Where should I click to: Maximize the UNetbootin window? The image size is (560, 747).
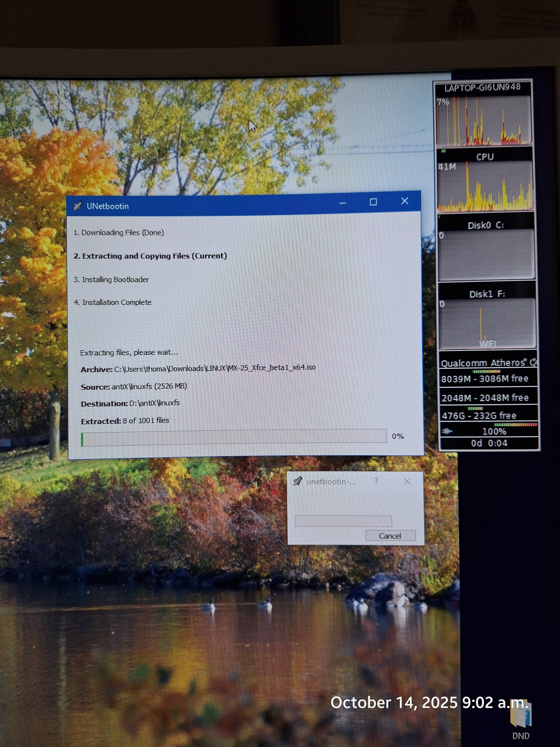[373, 202]
